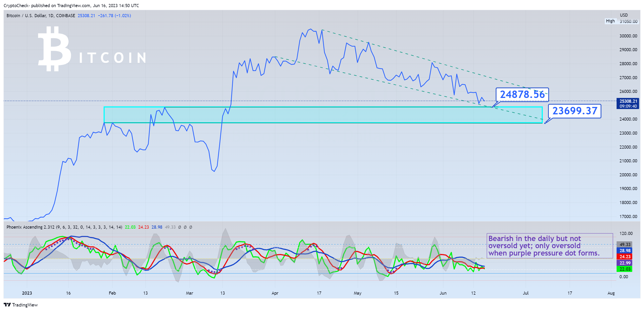Screen dimensions: 644x311
Task: Click the 27000.00 price axis label
Action: tap(628, 78)
